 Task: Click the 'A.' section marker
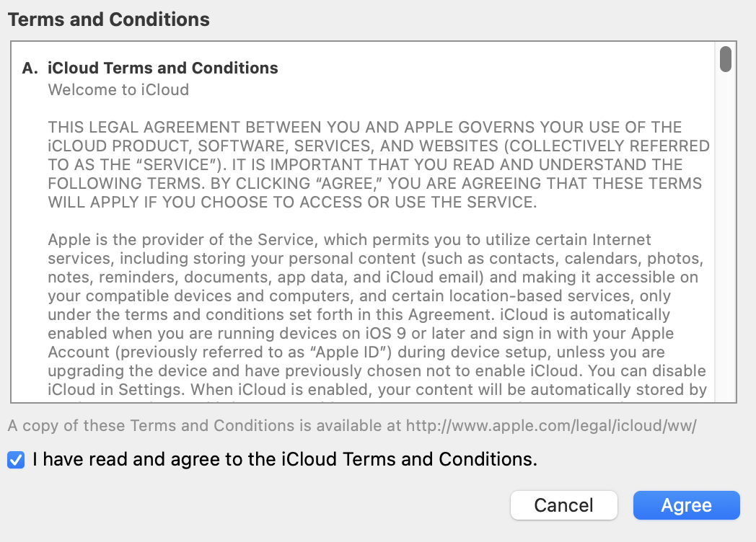[x=30, y=68]
